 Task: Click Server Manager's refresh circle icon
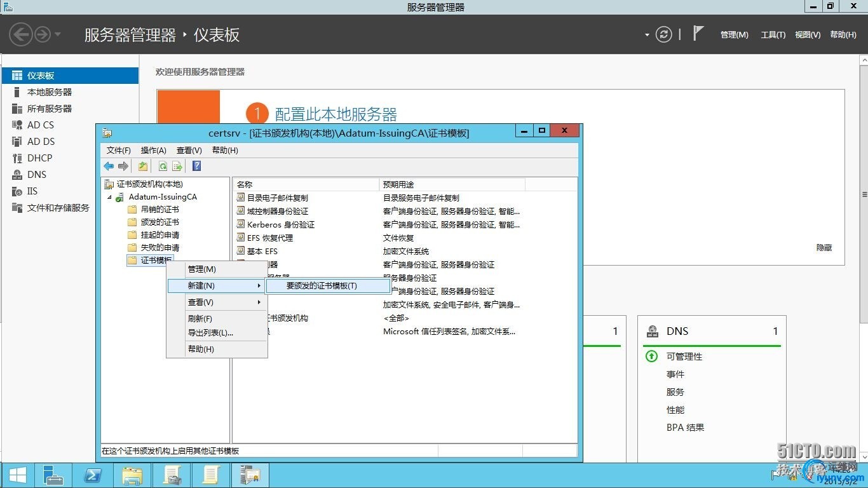[x=664, y=34]
